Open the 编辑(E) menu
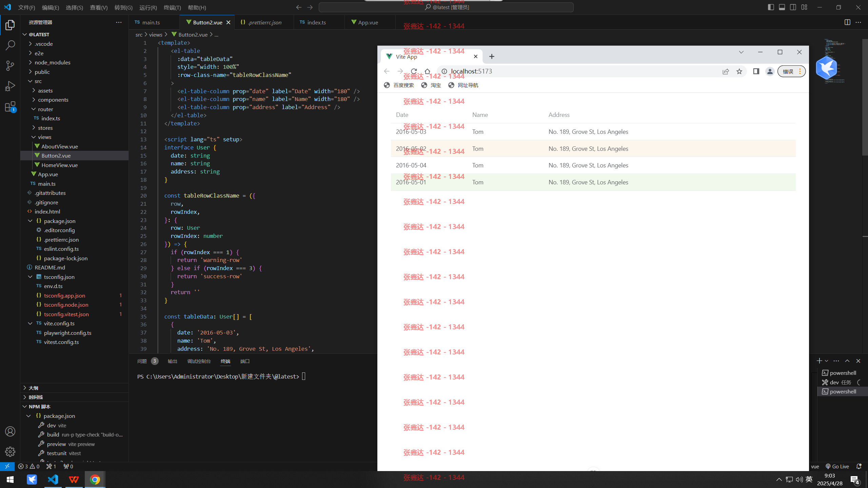This screenshot has width=868, height=488. [51, 7]
